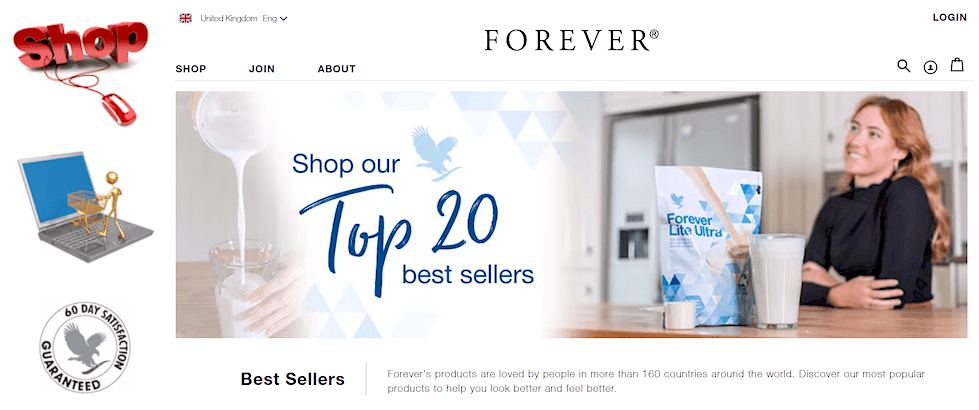Click the laptop with shopping cart image
This screenshot has width=979, height=410.
86,207
